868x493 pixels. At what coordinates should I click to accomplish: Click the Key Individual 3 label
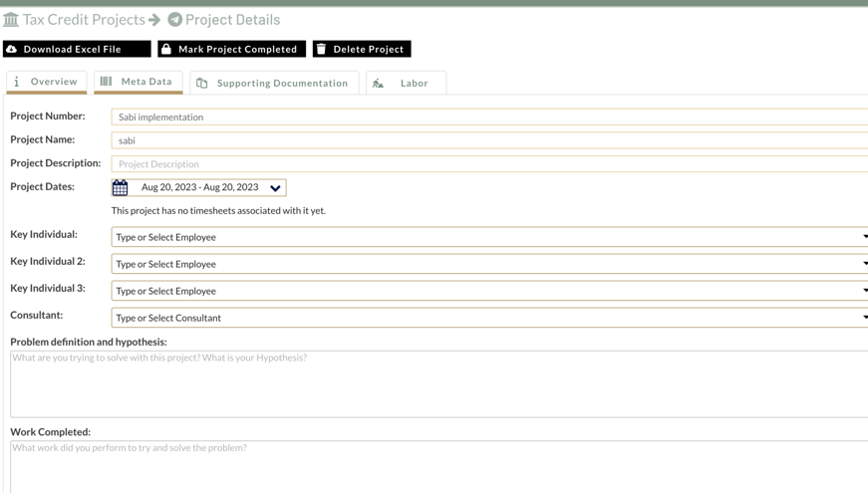pyautogui.click(x=48, y=288)
